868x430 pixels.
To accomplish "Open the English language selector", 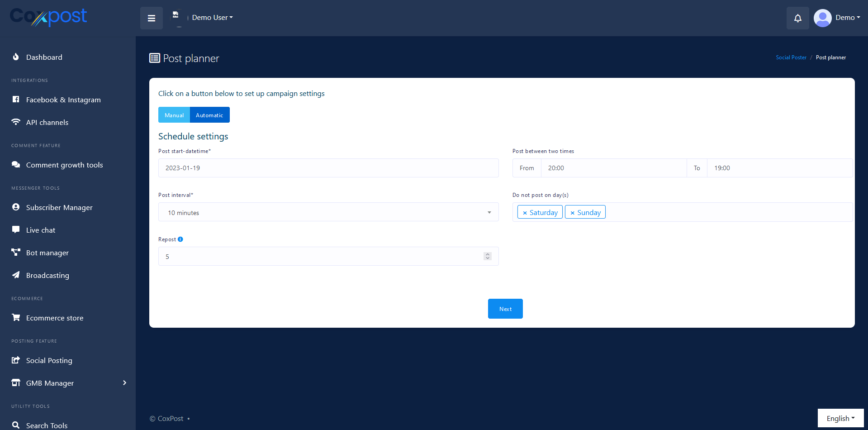I will 840,418.
